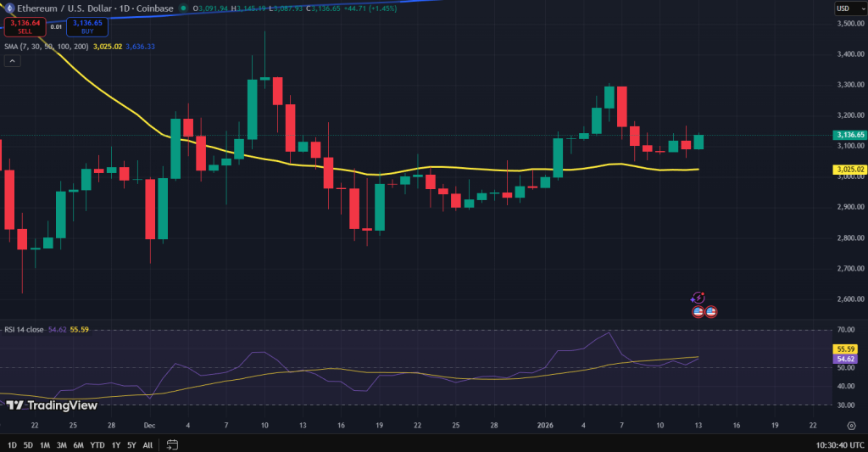Click the yellow 3,025.02 price axis label

click(x=849, y=170)
